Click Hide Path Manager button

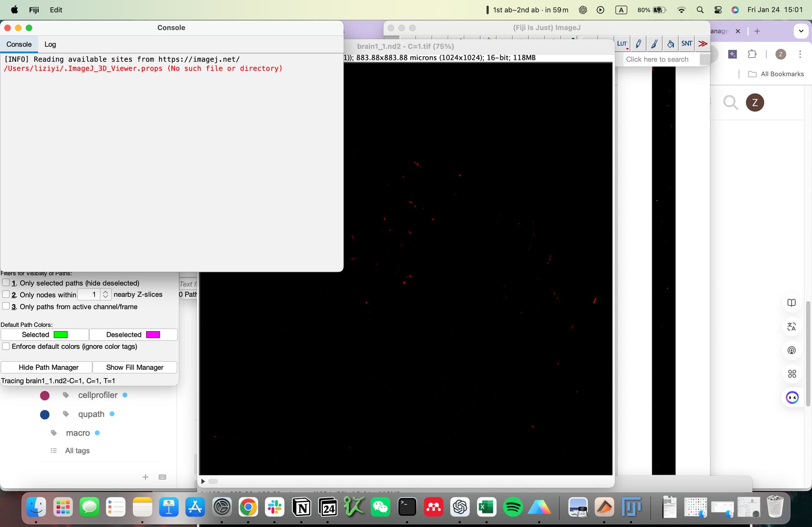pos(48,367)
